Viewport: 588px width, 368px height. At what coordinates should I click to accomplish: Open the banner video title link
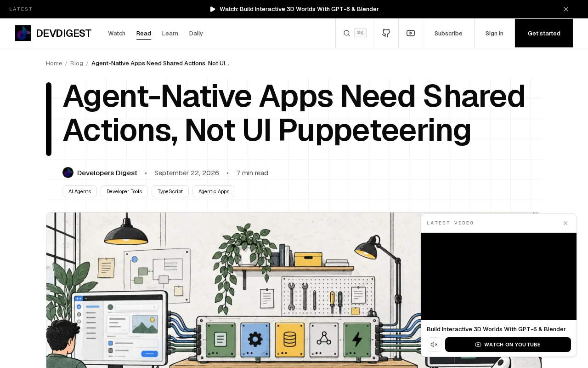pos(299,9)
